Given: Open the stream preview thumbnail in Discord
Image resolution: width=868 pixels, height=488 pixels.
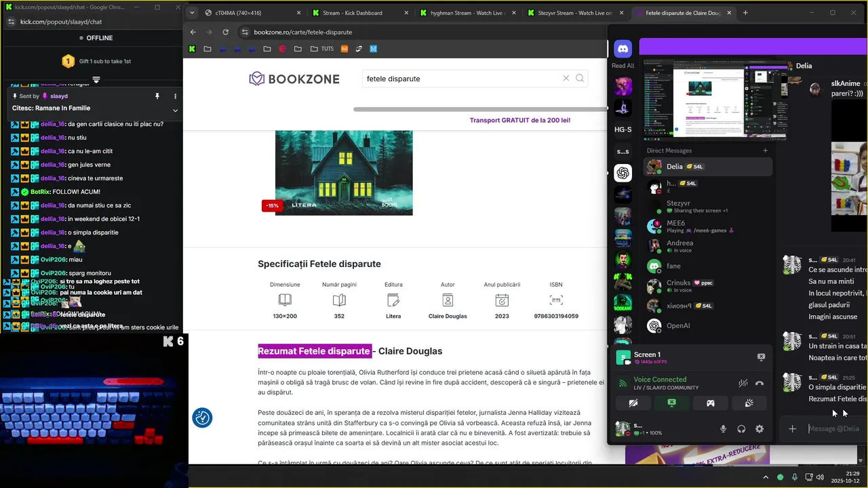Looking at the screenshot, I should 715,99.
